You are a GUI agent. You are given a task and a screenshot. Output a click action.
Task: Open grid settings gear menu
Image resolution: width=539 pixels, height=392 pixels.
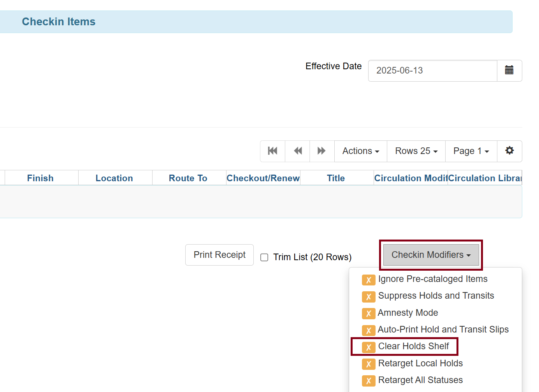[x=509, y=151]
